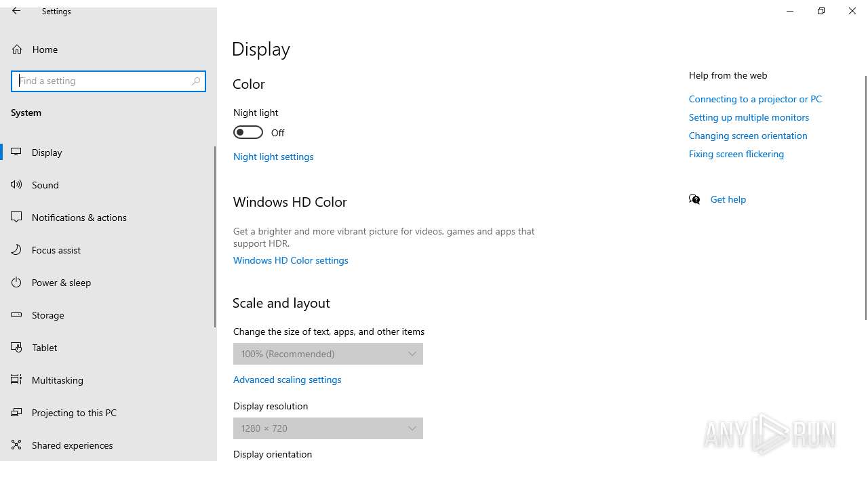Open Advanced scaling settings link
The height and width of the screenshot is (488, 868).
(x=288, y=380)
